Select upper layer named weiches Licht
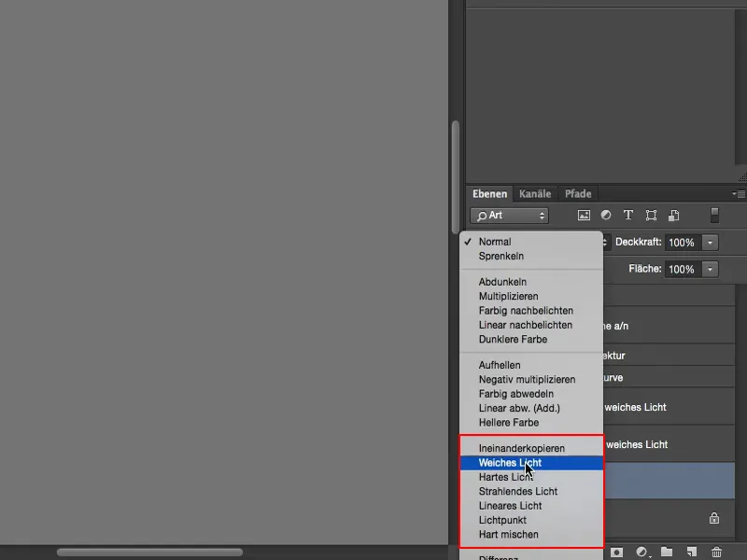The image size is (747, 560). click(669, 407)
